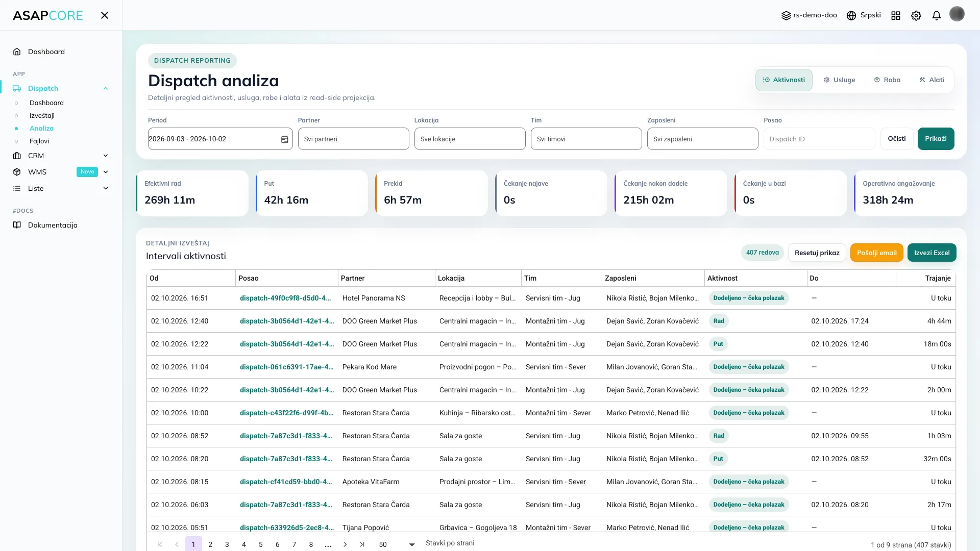This screenshot has width=980, height=551.
Task: Switch to the Usluge tab
Action: point(839,80)
